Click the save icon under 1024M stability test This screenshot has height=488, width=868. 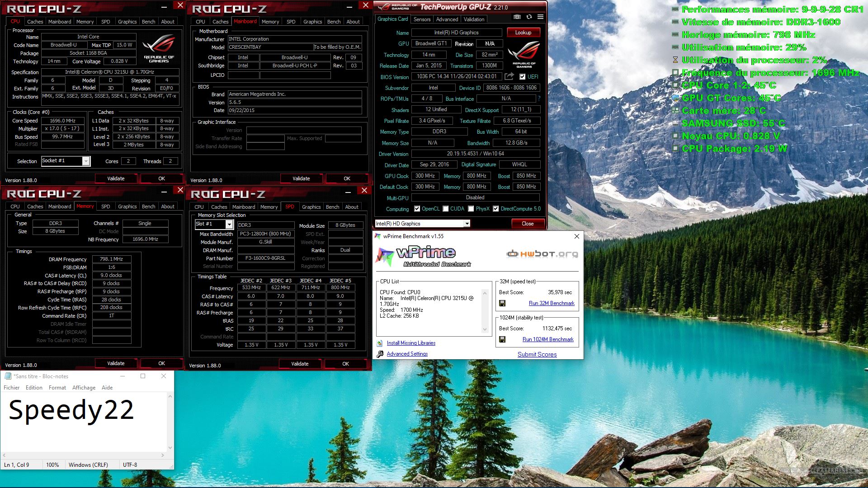tap(502, 339)
